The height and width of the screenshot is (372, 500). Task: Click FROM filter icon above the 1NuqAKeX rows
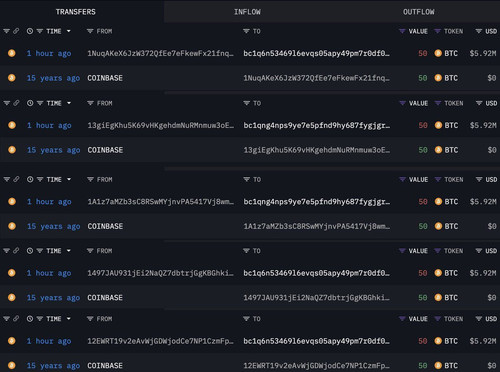[90, 31]
